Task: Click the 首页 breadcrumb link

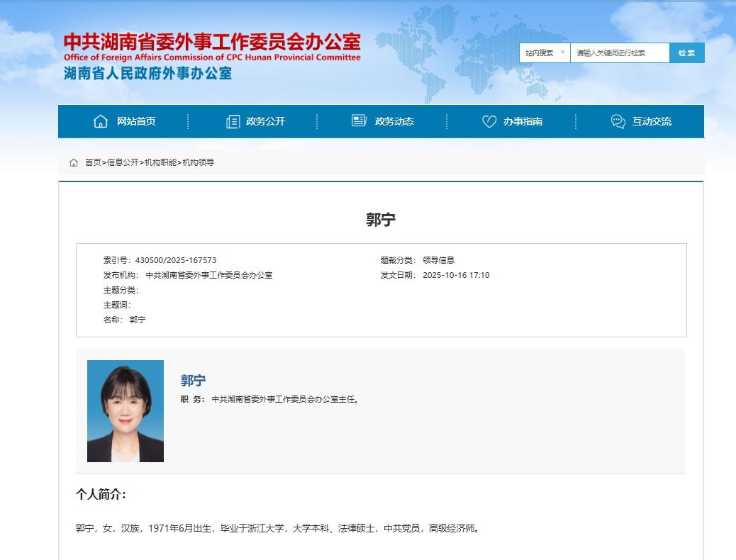Action: [x=93, y=162]
